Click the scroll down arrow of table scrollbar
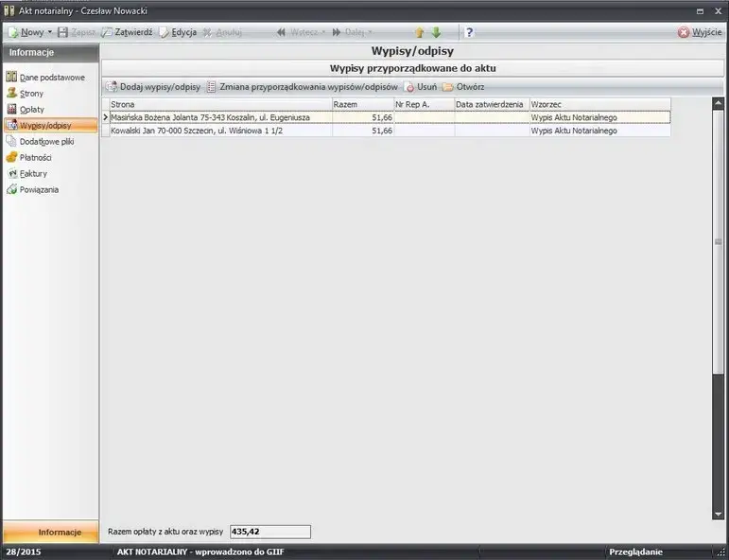The height and width of the screenshot is (560, 729). pyautogui.click(x=717, y=515)
